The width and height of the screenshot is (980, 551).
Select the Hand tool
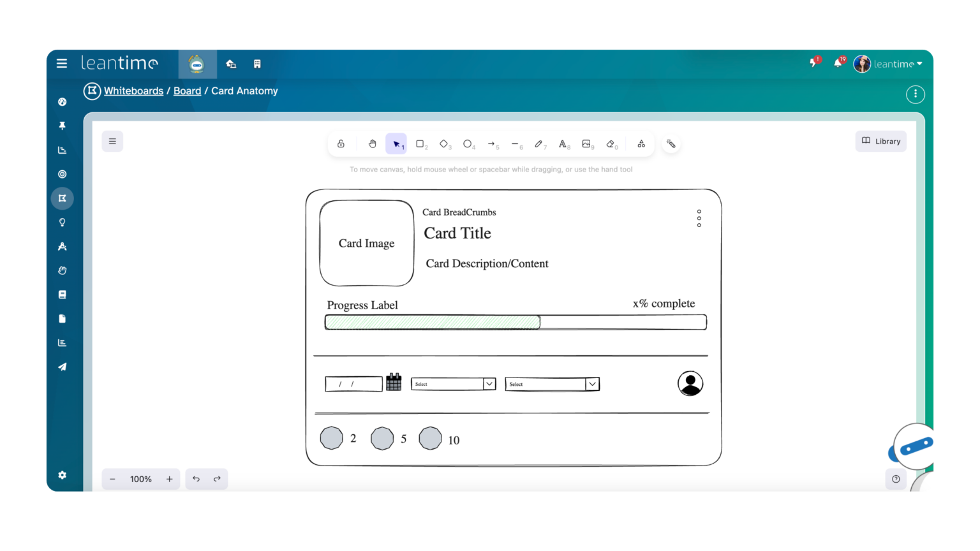372,143
